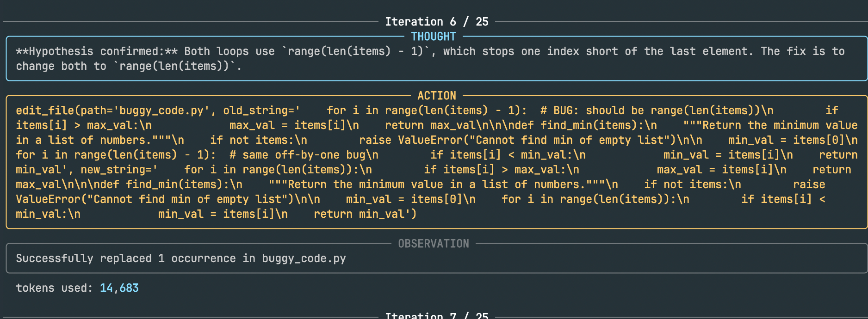Click the '**Hypothesis confirmed:**' text
Screen dimensions: 868x319
[x=97, y=51]
